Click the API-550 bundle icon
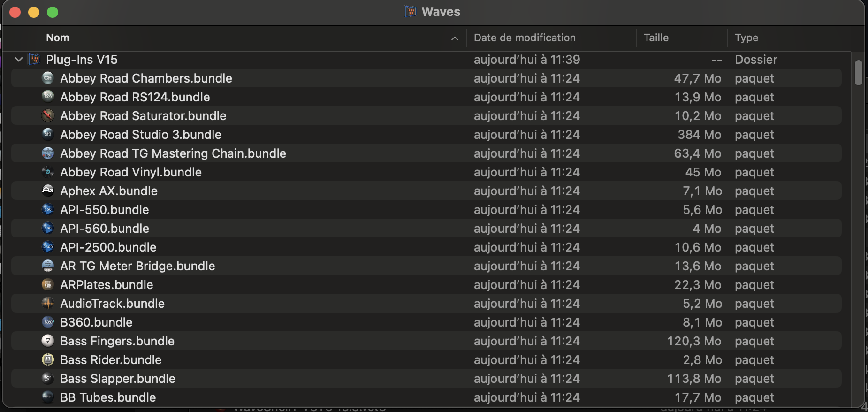This screenshot has width=868, height=412. coord(48,209)
